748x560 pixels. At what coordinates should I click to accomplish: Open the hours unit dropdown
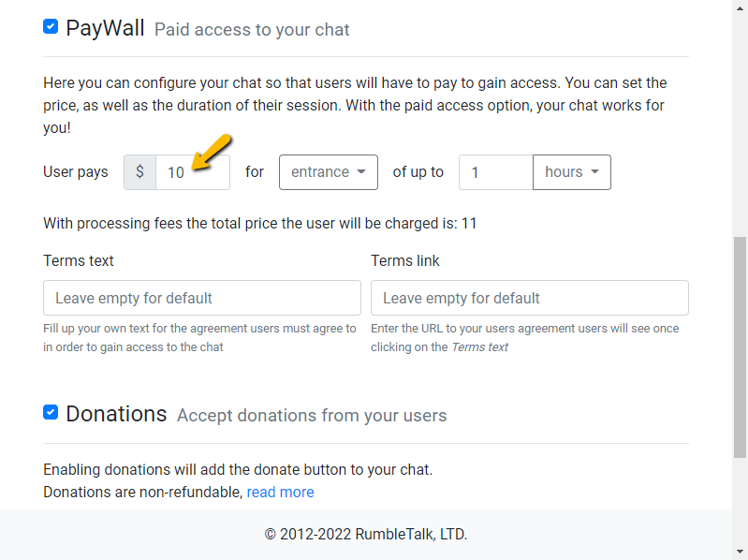point(571,172)
